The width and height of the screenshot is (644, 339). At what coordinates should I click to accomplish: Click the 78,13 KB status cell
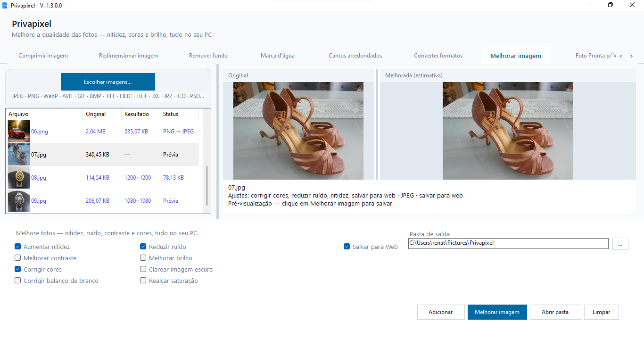coord(173,178)
